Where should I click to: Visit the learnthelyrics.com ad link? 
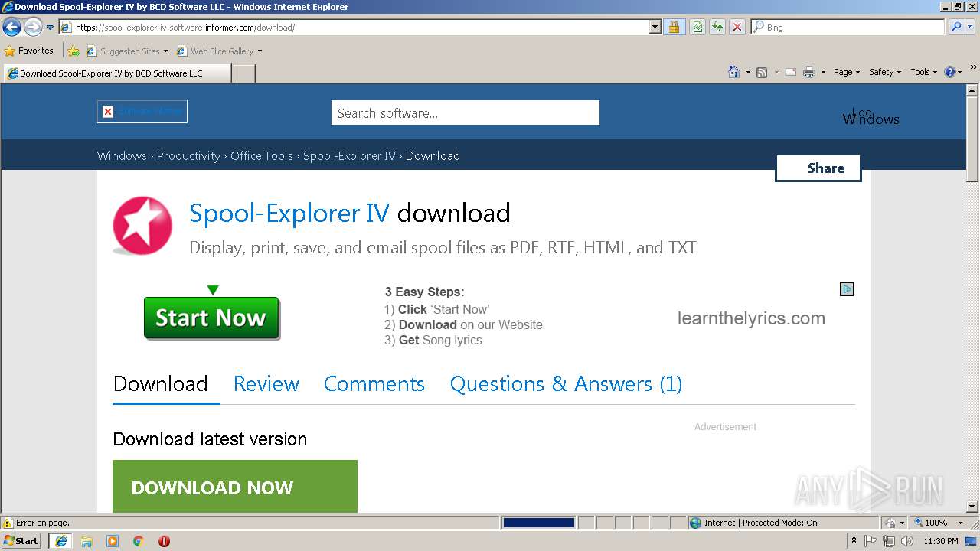[x=751, y=318]
